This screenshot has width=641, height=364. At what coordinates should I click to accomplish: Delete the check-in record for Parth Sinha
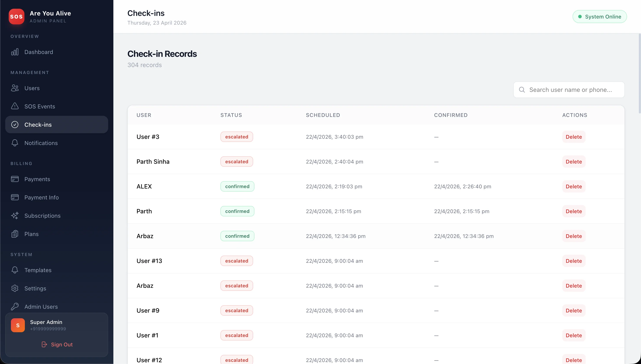point(573,162)
